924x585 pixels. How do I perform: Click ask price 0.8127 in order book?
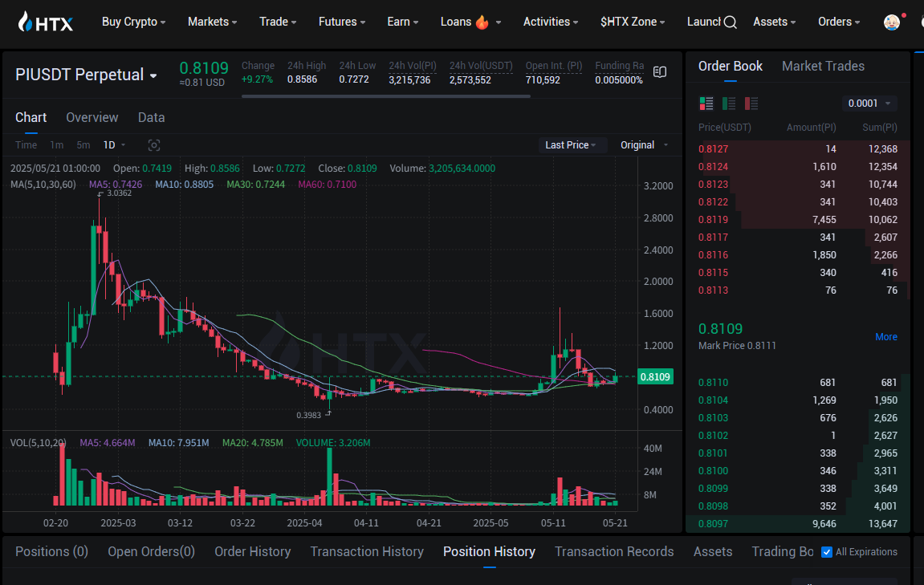[x=713, y=149]
